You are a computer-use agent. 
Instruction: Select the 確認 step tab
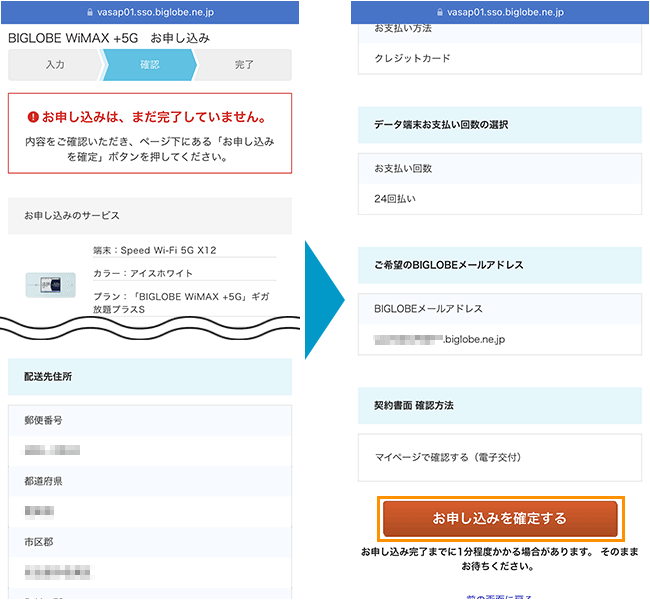click(x=150, y=65)
